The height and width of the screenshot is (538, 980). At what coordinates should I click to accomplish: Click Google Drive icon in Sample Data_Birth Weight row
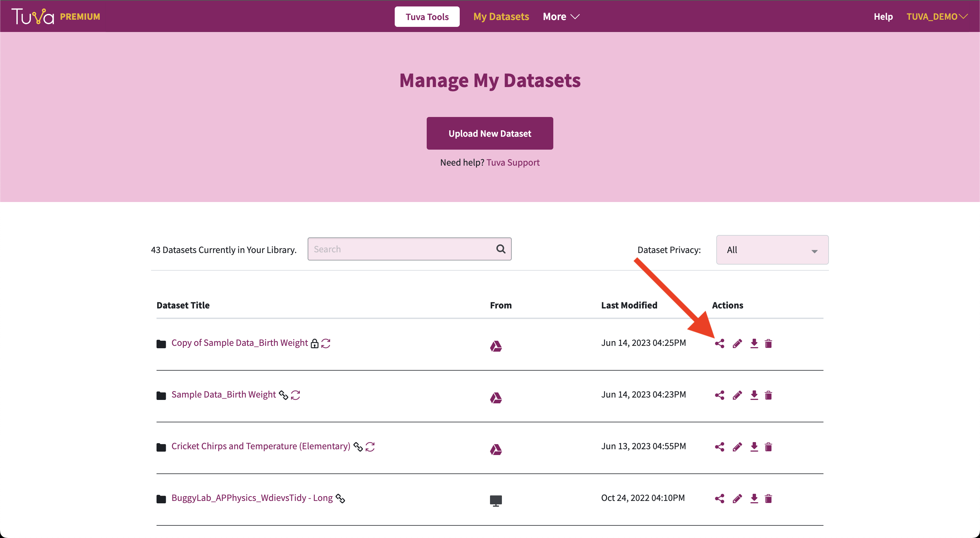496,398
